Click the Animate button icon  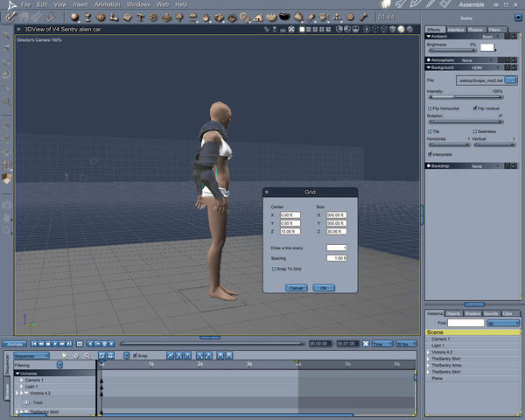pos(13,343)
